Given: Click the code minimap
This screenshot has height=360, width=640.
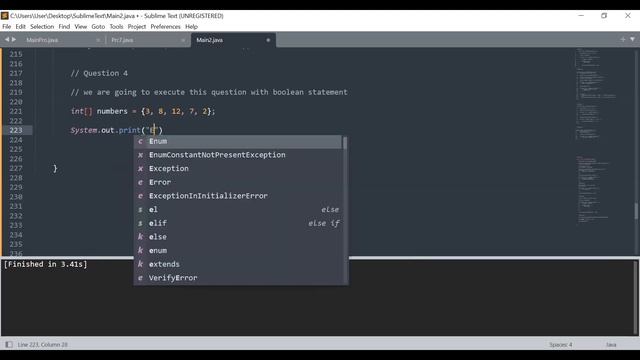Looking at the screenshot, I should pos(596,137).
